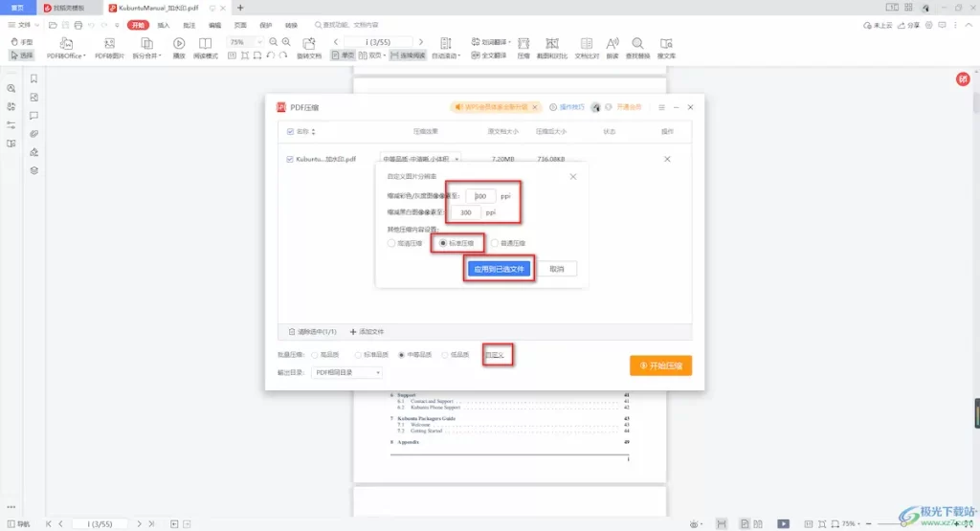The height and width of the screenshot is (531, 980).
Task: Switch to the 插入 ribbon tab
Action: click(x=164, y=25)
